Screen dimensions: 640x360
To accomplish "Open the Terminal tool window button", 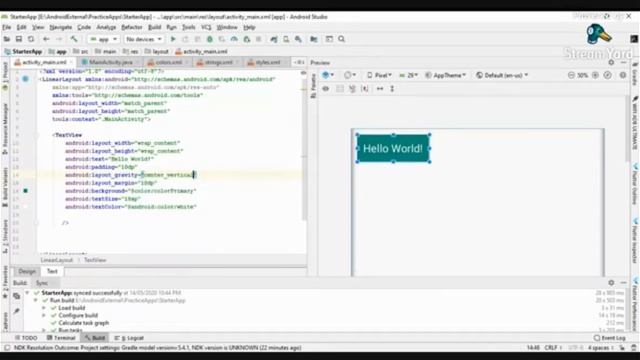I will [x=61, y=338].
